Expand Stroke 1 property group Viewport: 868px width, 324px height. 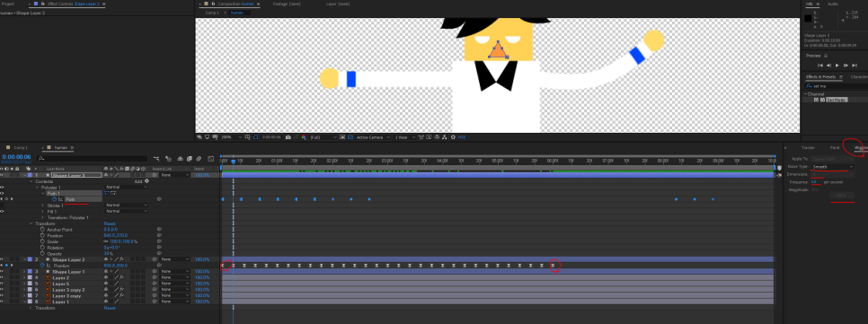tap(42, 206)
